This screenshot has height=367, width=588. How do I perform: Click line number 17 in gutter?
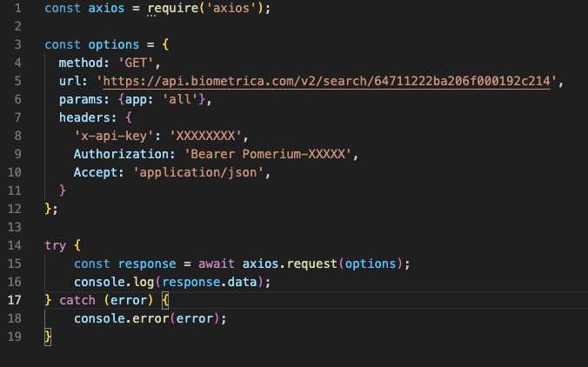click(14, 300)
